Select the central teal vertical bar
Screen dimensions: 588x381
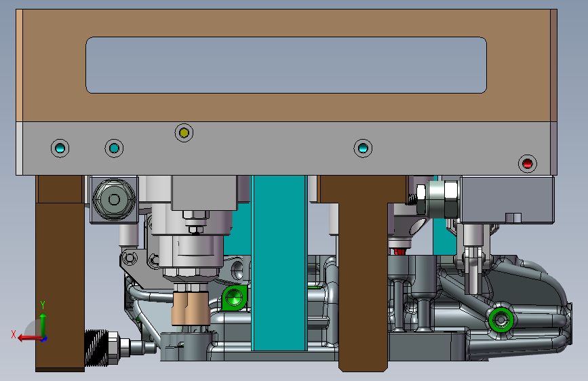pyautogui.click(x=279, y=263)
